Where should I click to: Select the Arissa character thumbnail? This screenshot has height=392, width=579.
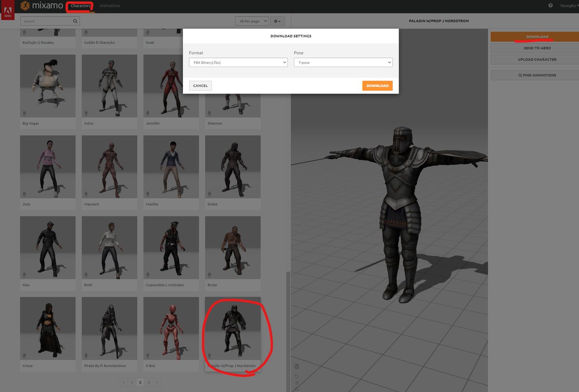[48, 328]
